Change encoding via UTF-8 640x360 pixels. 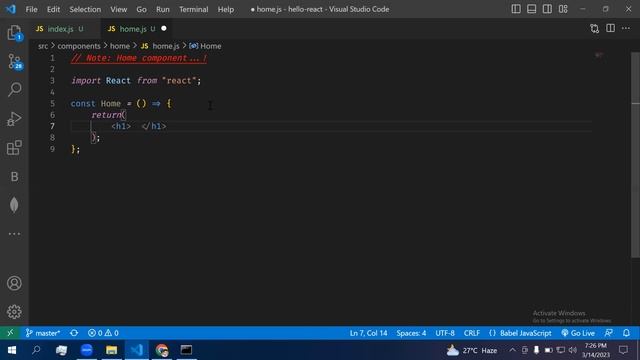[445, 333]
